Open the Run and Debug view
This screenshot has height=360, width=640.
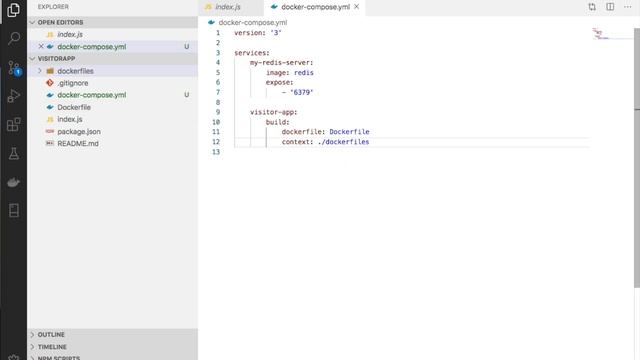pos(13,96)
